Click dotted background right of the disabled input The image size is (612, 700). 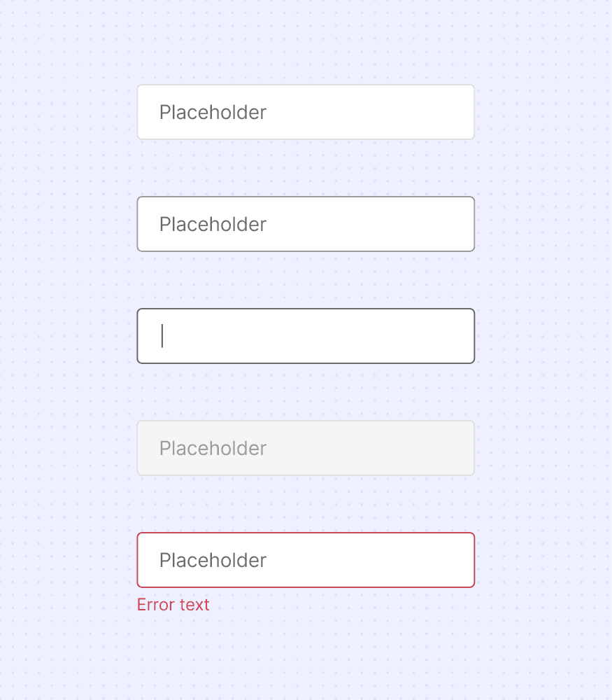click(543, 448)
